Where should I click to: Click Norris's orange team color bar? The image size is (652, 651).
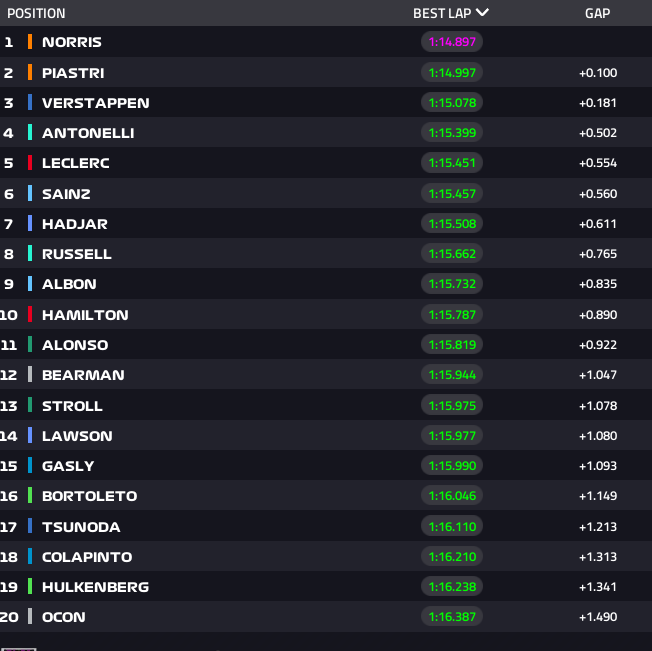click(30, 42)
